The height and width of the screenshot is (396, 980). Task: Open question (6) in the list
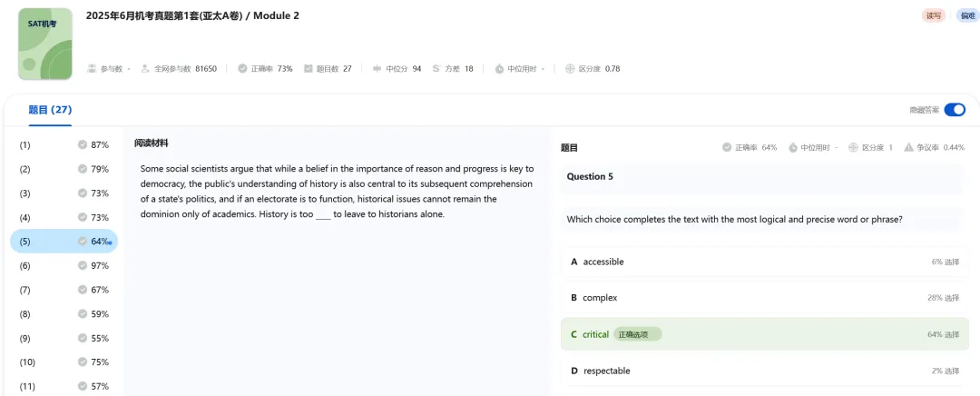64,265
